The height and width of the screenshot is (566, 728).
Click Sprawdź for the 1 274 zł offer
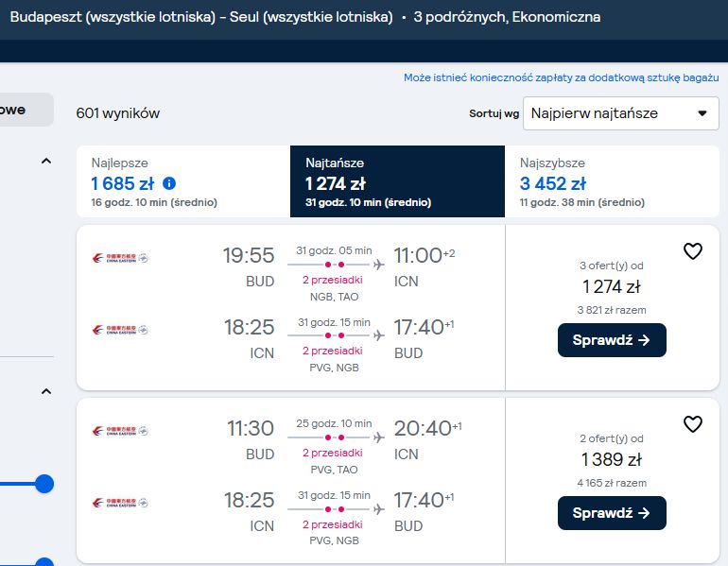(612, 340)
